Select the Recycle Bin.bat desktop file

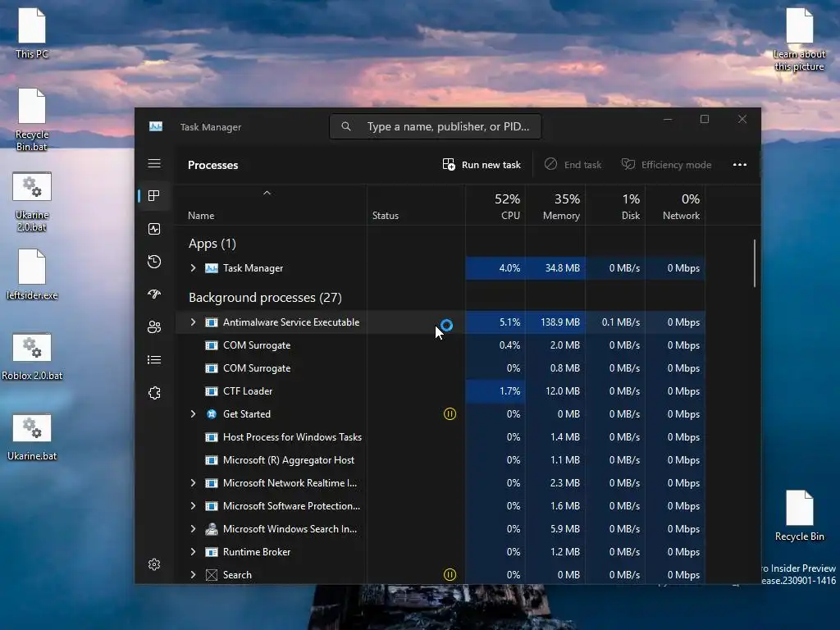tap(32, 120)
